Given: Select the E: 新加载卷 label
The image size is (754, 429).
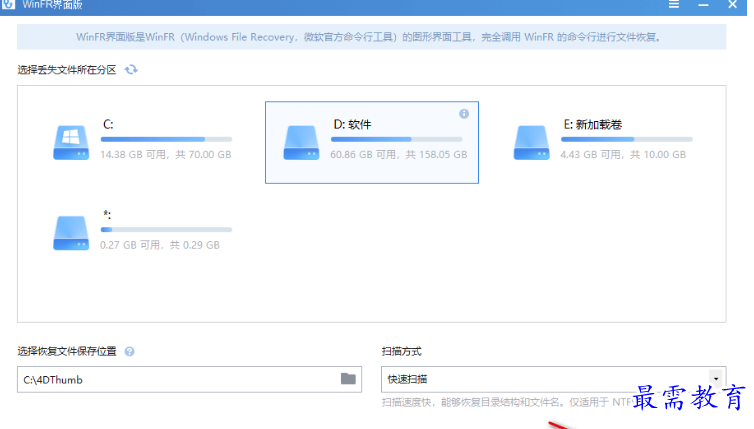Looking at the screenshot, I should (x=593, y=125).
